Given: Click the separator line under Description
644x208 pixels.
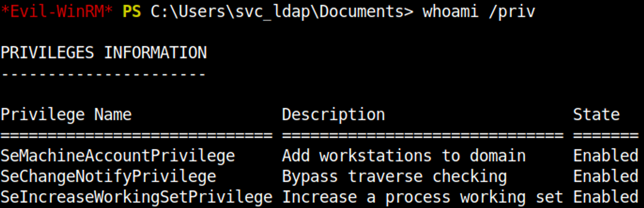Looking at the screenshot, I should pos(422,135).
